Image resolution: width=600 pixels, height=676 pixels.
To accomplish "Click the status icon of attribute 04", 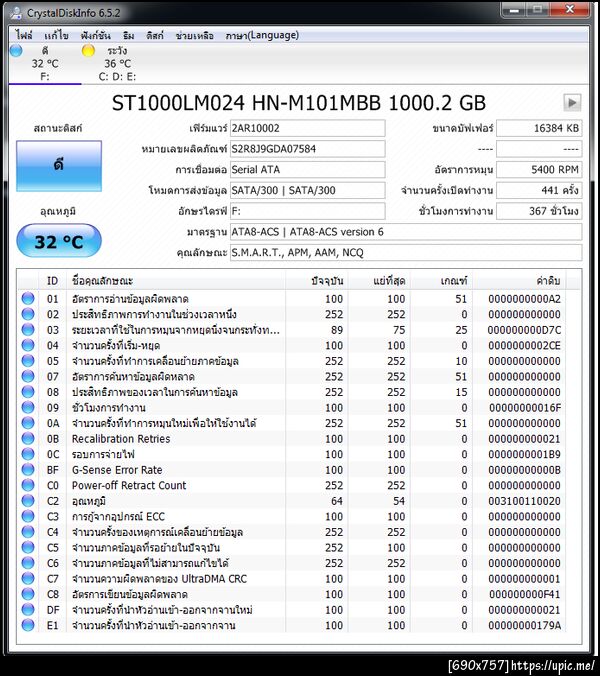I will 28,345.
